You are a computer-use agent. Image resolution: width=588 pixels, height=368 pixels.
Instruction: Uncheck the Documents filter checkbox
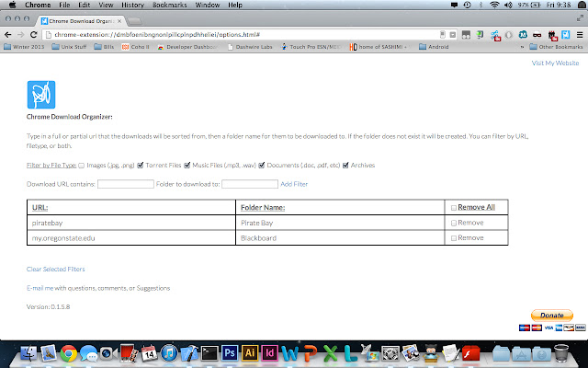(262, 166)
